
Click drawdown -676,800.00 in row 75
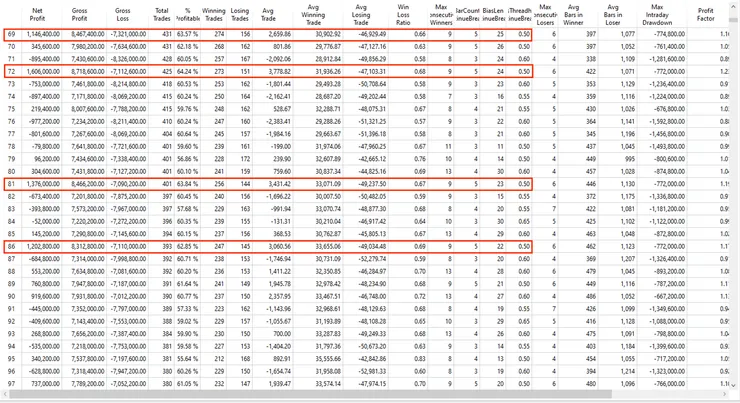[x=669, y=109]
